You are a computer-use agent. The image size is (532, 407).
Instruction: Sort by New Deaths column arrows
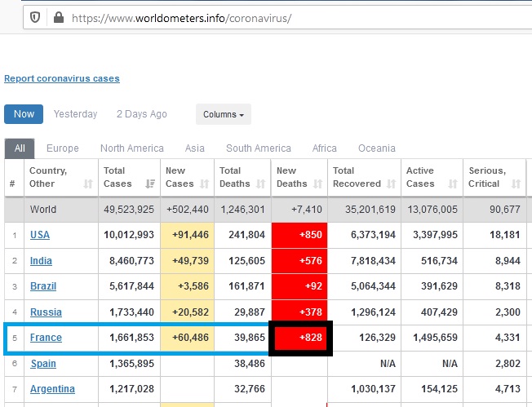coord(317,184)
